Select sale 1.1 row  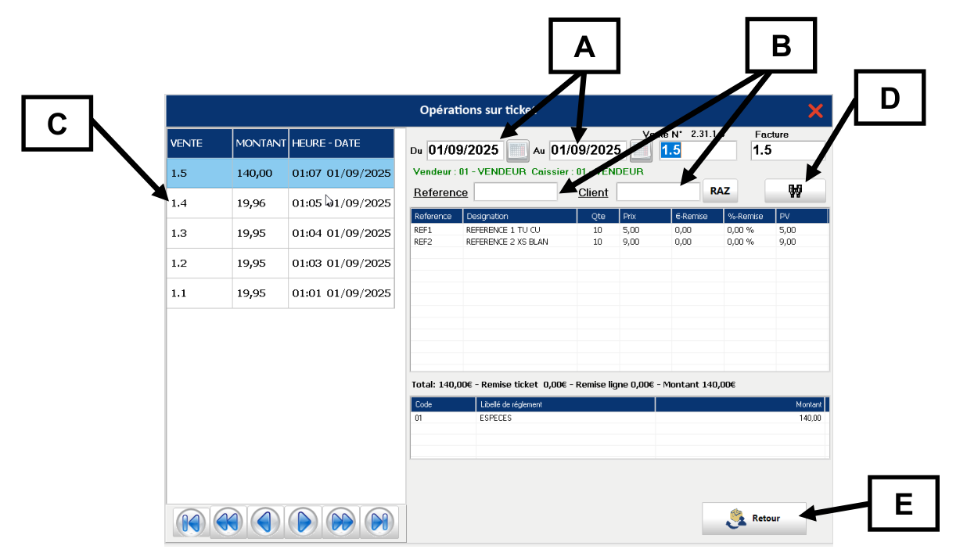coord(280,293)
